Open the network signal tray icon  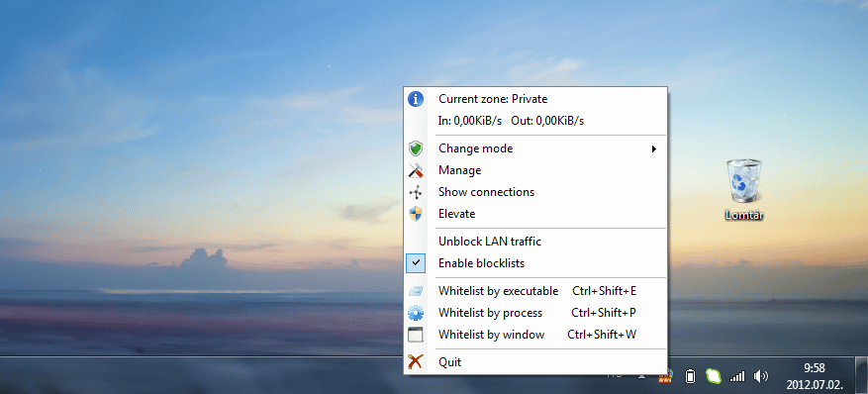tap(736, 377)
